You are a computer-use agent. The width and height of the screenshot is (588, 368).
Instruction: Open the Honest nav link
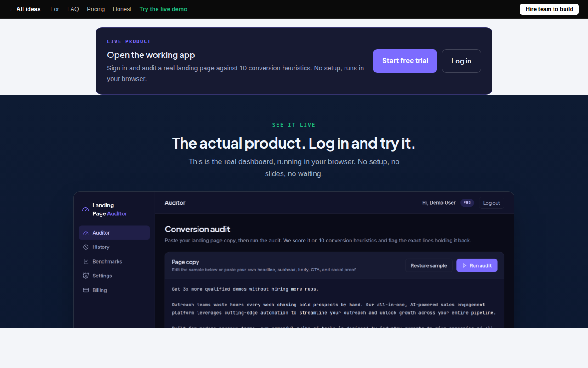[122, 9]
